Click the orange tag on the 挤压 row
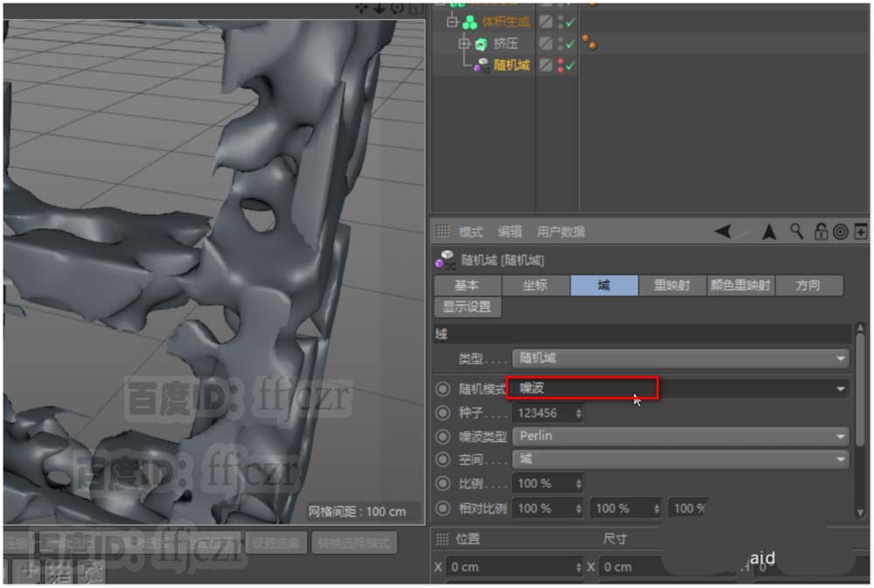Viewport: 874px width, 588px height. tap(590, 43)
